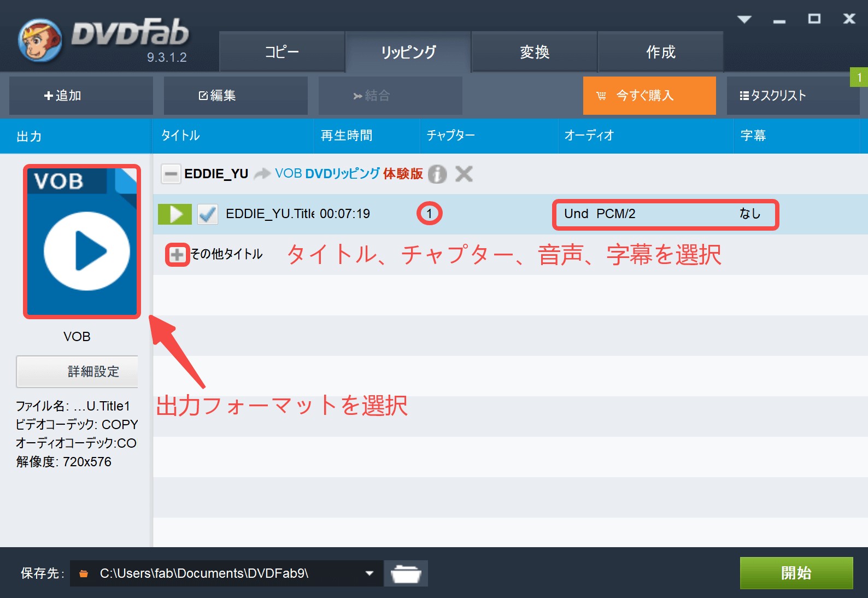Open info icon next to 体験版
Viewport: 868px width, 598px height.
click(x=437, y=174)
